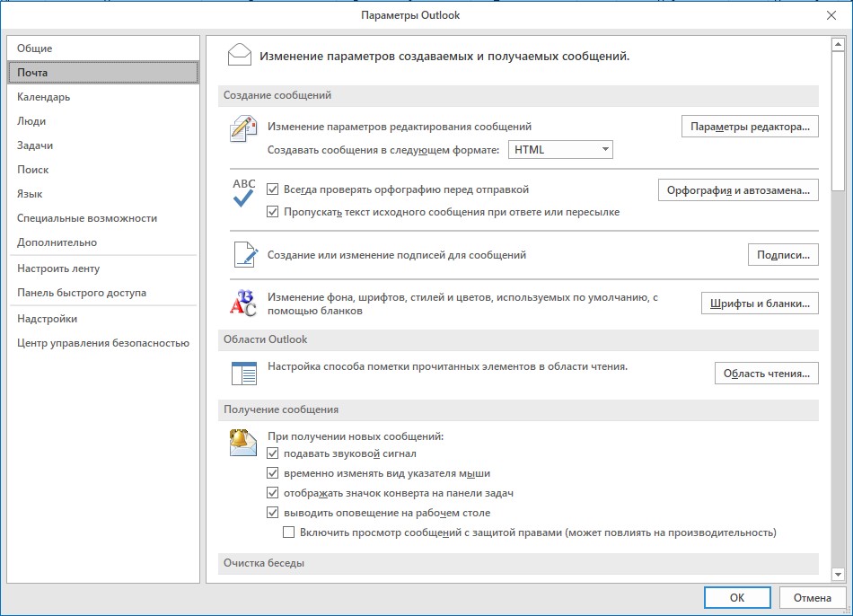This screenshot has height=616, width=853.
Task: Open 'Шрифты и бланки...' dialog
Action: [x=760, y=304]
